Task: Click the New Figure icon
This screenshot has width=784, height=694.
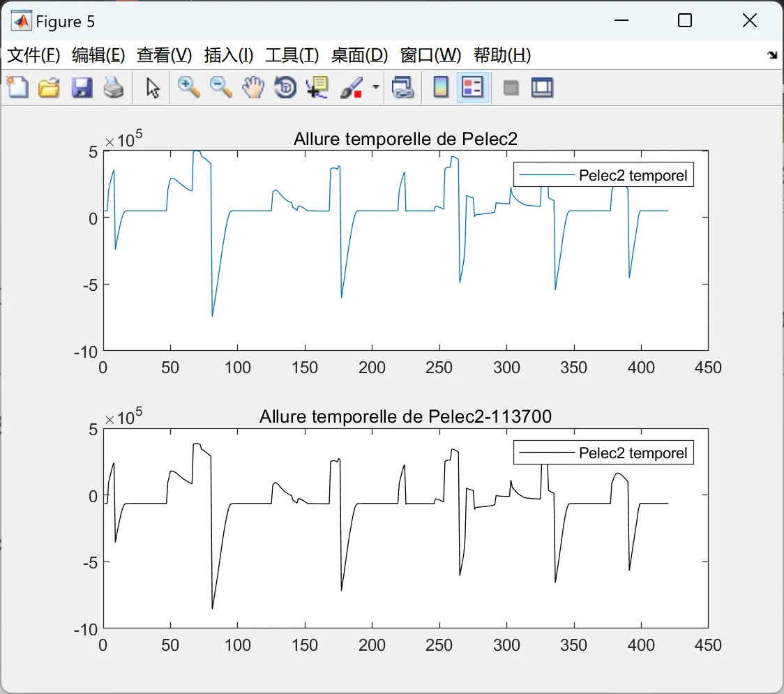Action: coord(17,87)
